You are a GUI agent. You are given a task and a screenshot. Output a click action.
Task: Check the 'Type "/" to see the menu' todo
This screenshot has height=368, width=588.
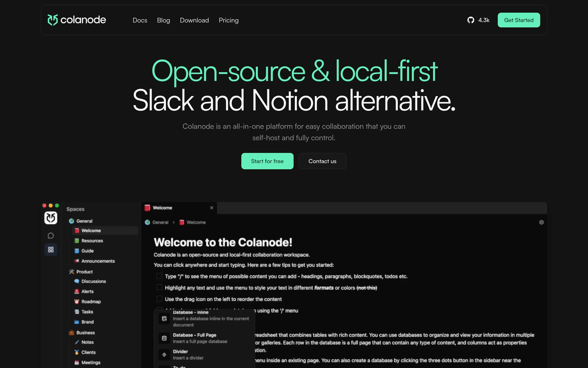[159, 276]
